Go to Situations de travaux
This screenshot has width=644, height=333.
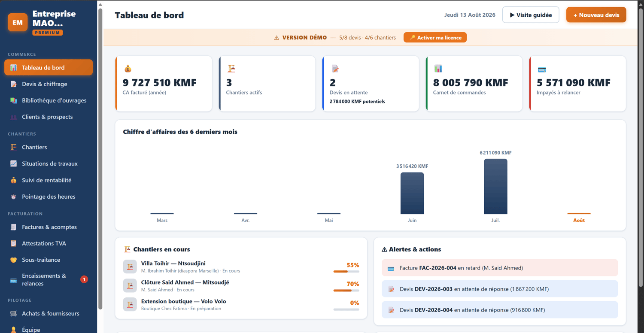(49, 163)
